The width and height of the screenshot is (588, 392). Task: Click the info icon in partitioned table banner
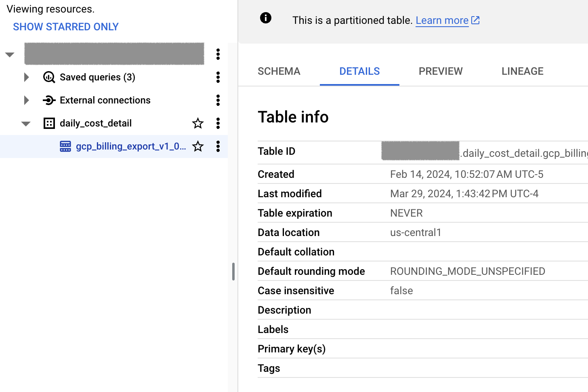coord(266,18)
